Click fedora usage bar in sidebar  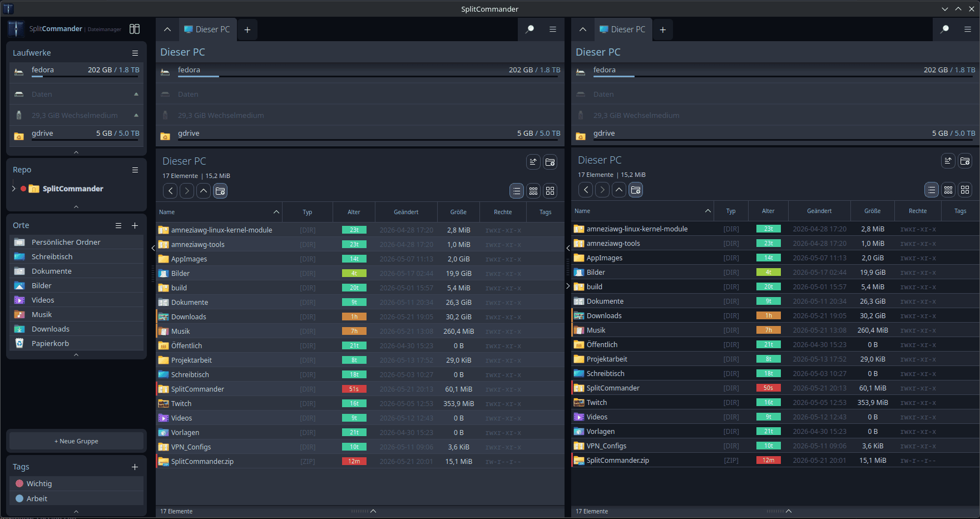[x=85, y=76]
